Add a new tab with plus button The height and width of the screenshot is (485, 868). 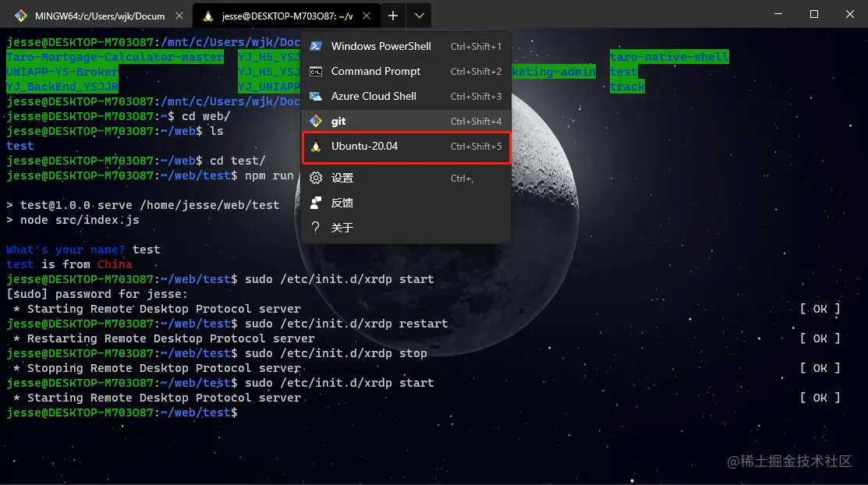pyautogui.click(x=393, y=16)
